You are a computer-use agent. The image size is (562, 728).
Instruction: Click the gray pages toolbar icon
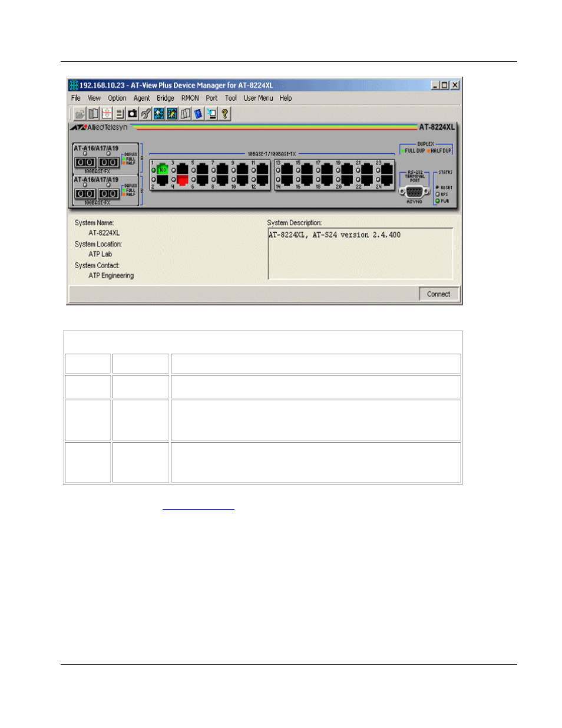tap(185, 114)
